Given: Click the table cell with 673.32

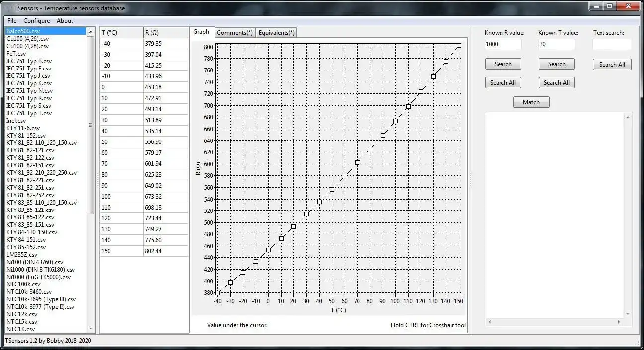Looking at the screenshot, I should coord(166,197).
